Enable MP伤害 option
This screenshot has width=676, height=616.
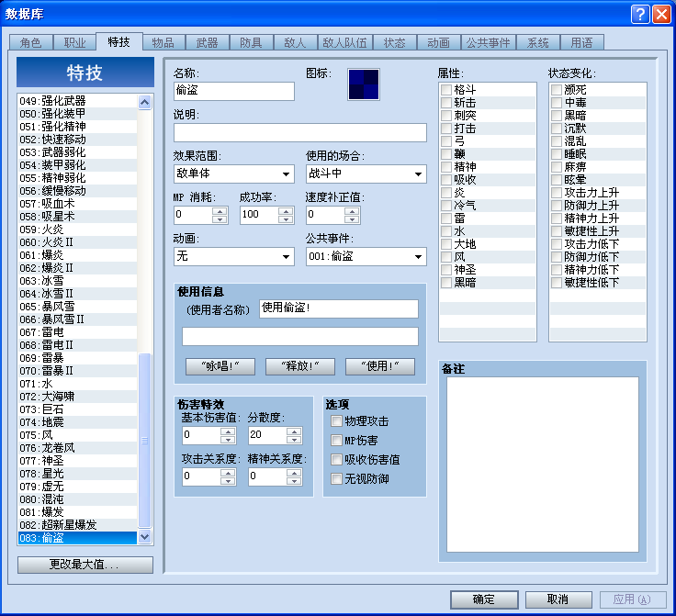coord(336,441)
